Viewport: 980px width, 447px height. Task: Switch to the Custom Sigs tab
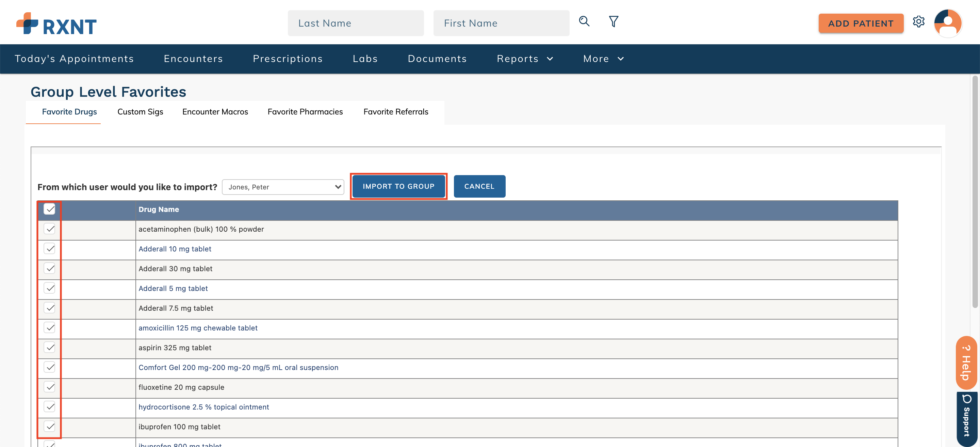tap(140, 111)
